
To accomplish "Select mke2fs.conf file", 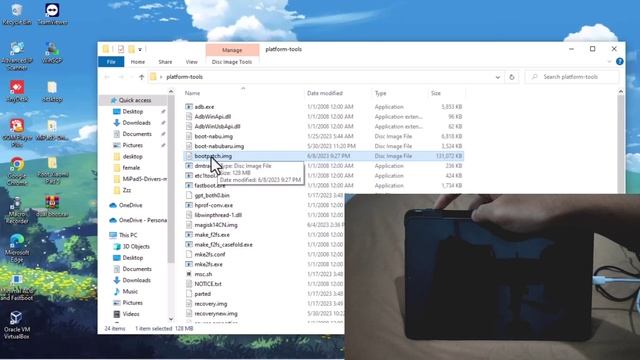I will point(210,254).
